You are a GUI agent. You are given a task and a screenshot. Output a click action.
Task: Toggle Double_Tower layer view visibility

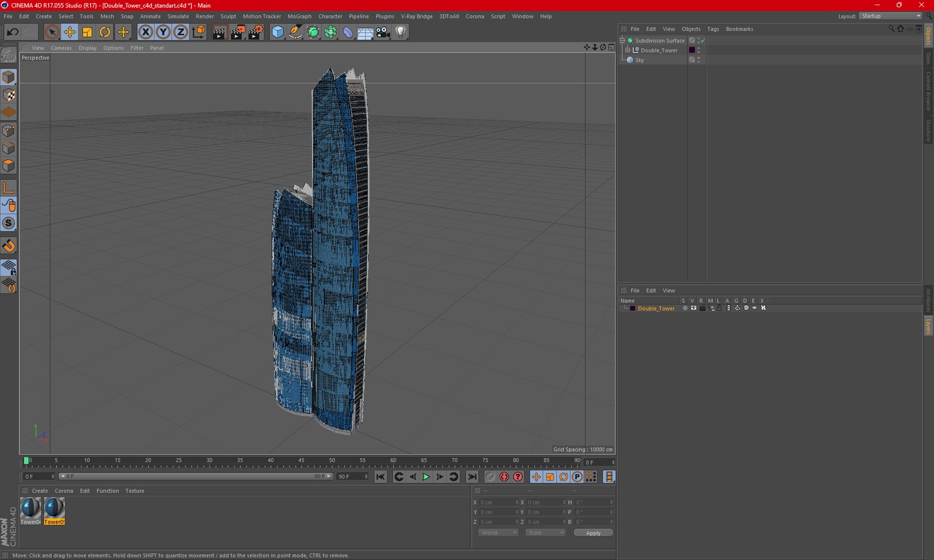693,308
